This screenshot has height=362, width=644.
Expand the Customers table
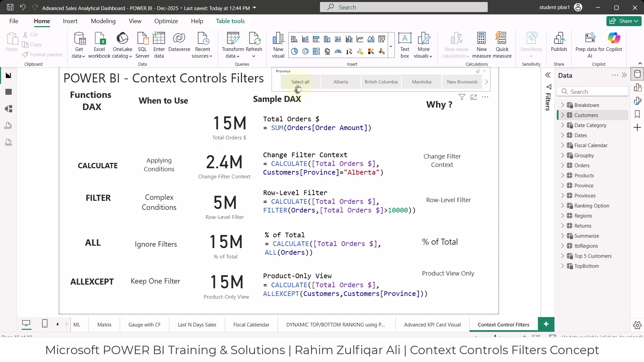562,115
